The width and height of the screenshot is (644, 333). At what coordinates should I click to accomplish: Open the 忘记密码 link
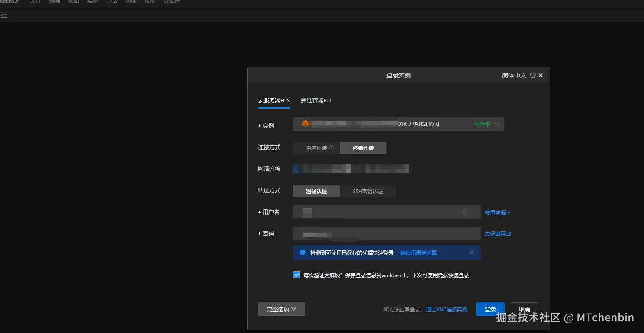pyautogui.click(x=498, y=234)
